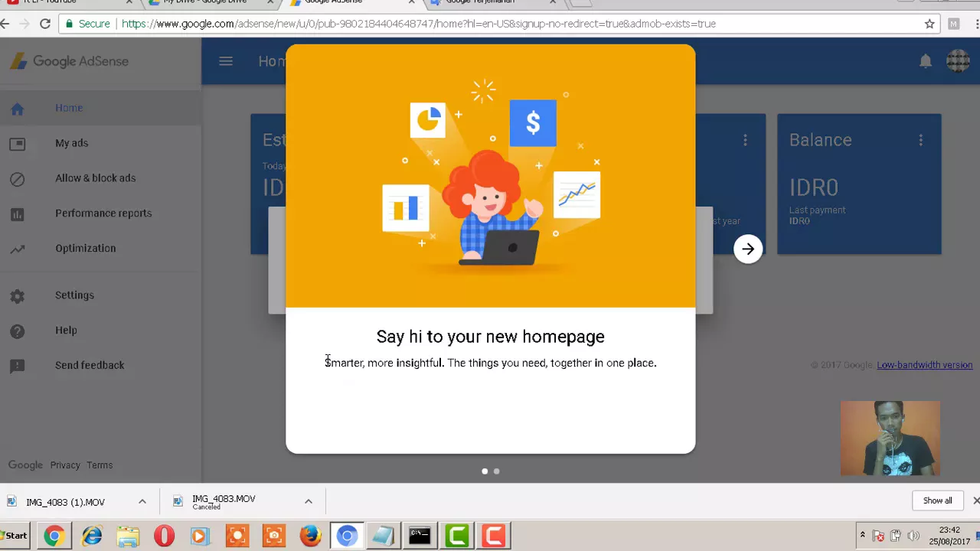Open the command prompt taskbar icon
The image size is (980, 551).
[x=420, y=536]
